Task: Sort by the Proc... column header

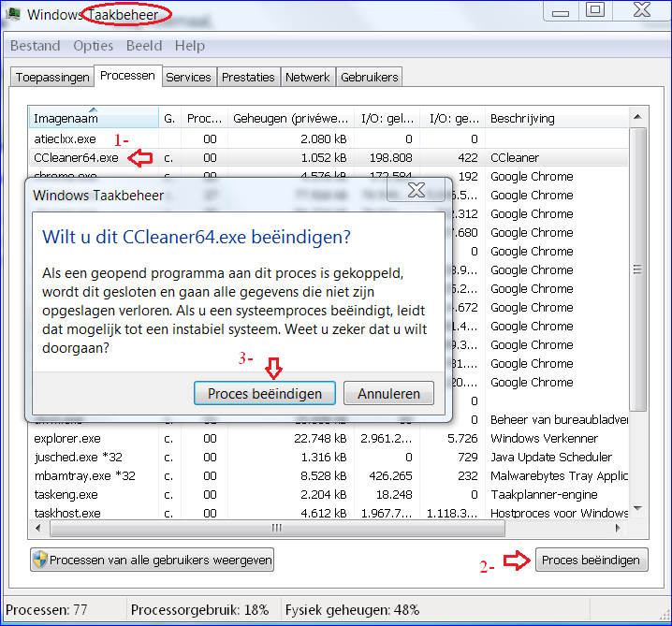Action: tap(204, 118)
